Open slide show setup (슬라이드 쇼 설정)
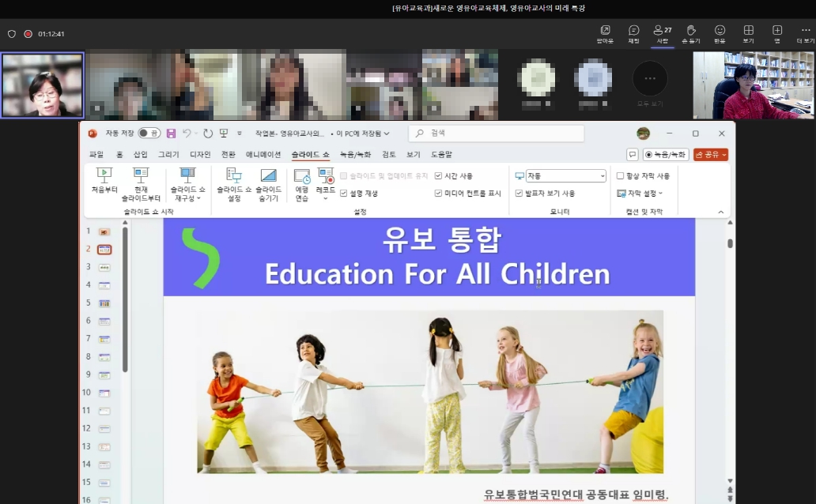 234,185
